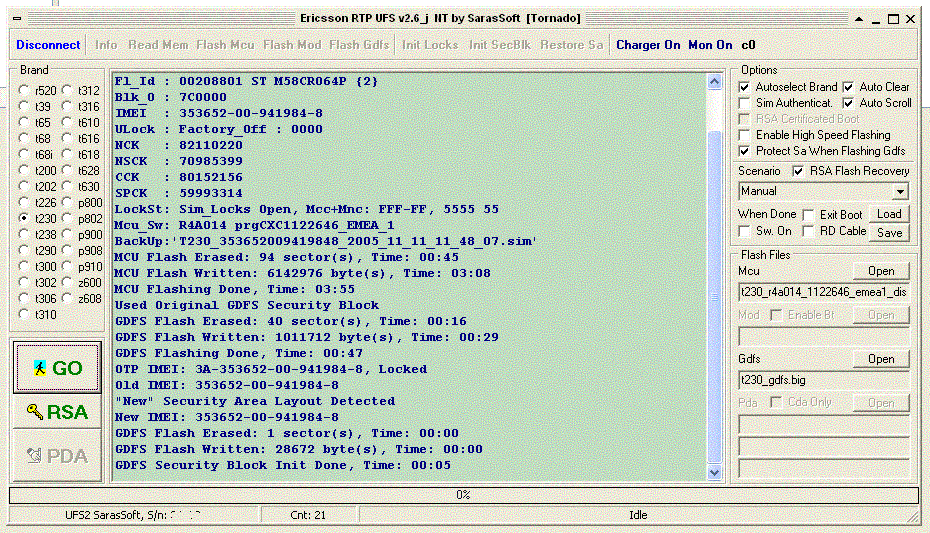The image size is (930, 533).
Task: Click the Load scenario button
Action: coord(889,214)
